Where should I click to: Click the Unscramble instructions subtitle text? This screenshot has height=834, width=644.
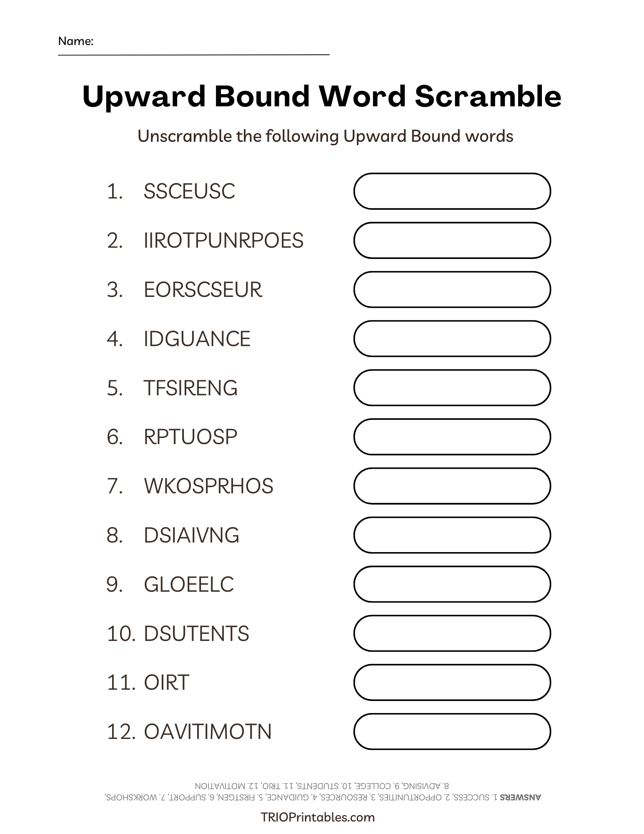tap(325, 136)
